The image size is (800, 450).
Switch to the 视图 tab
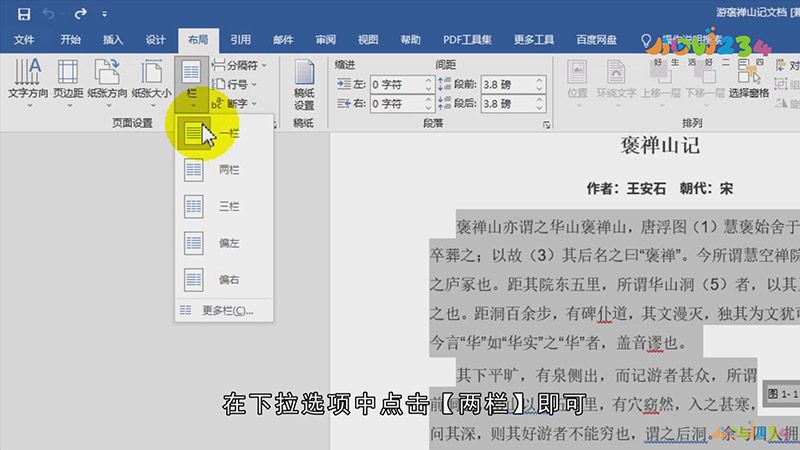tap(368, 40)
